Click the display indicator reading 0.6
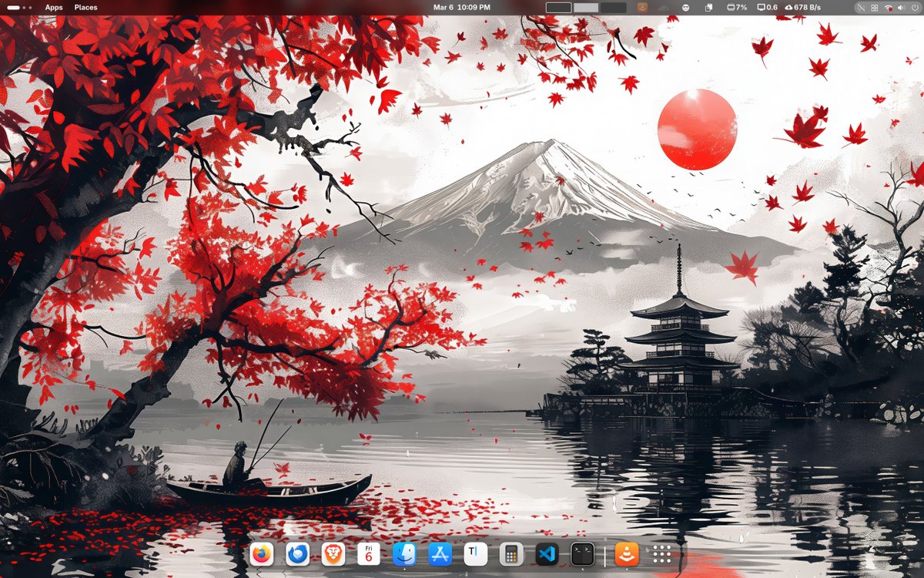This screenshot has width=924, height=578. pyautogui.click(x=768, y=7)
